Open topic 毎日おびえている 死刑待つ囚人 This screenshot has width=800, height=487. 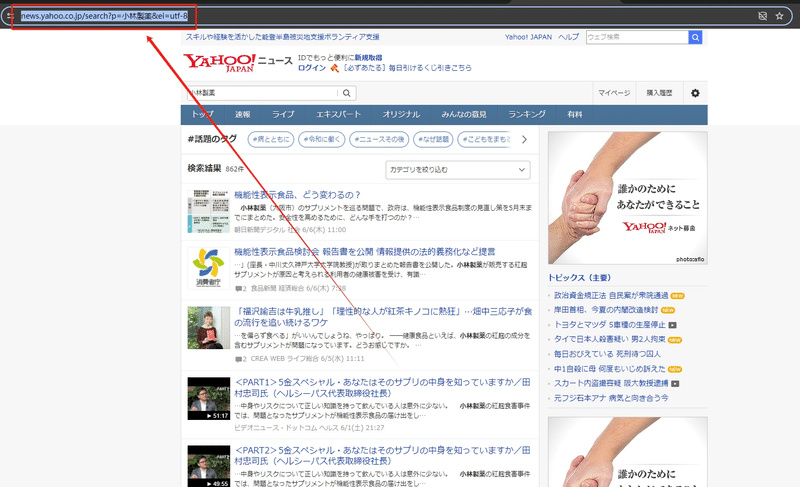click(607, 354)
